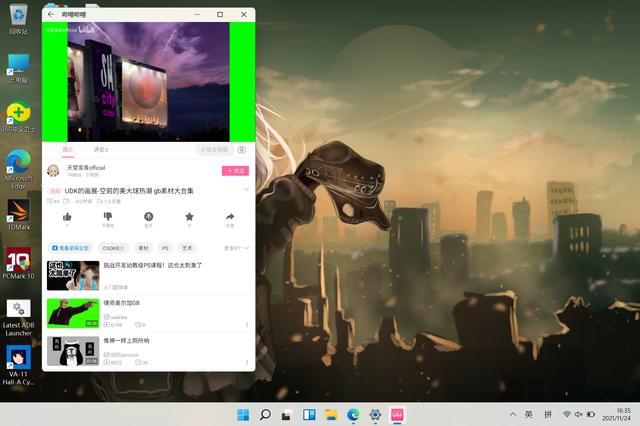The height and width of the screenshot is (426, 640).
Task: Dislike the video with the thumbs-down icon
Action: 108,216
